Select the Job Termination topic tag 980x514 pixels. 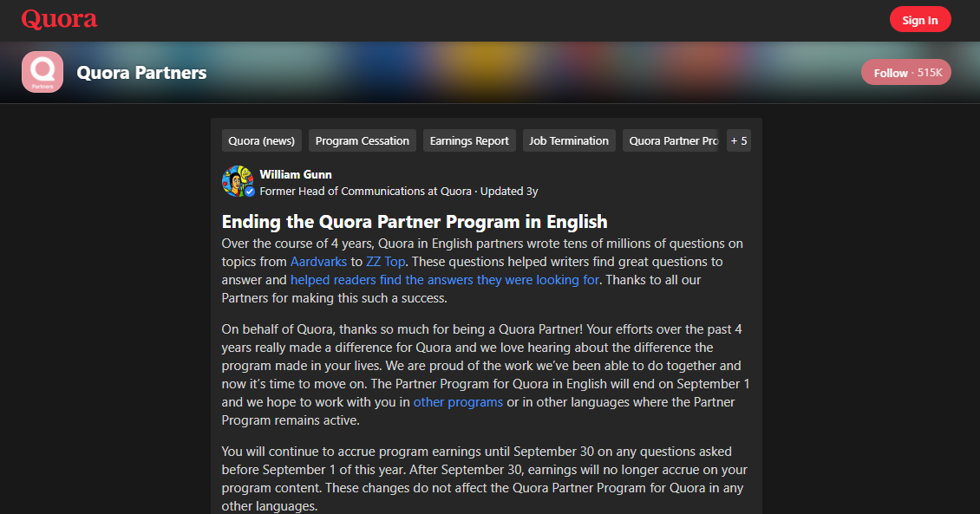click(569, 140)
